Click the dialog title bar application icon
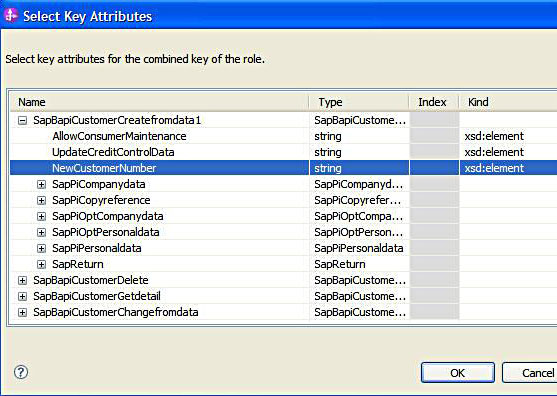Screen dimensions: 557x396 [x=11, y=16]
